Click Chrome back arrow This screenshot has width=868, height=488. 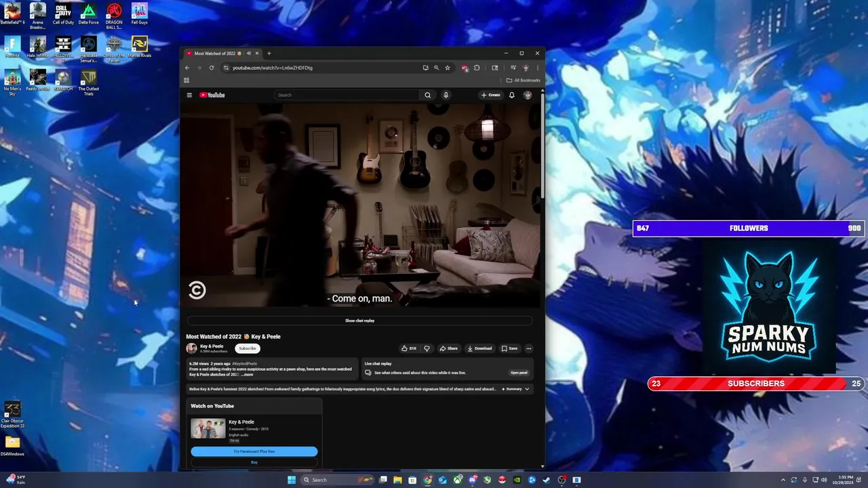187,68
